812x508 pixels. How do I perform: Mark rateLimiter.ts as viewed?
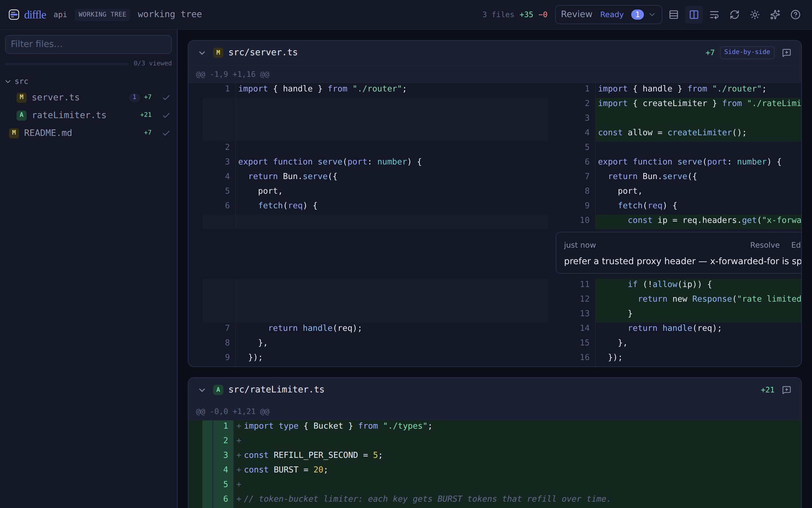[166, 115]
